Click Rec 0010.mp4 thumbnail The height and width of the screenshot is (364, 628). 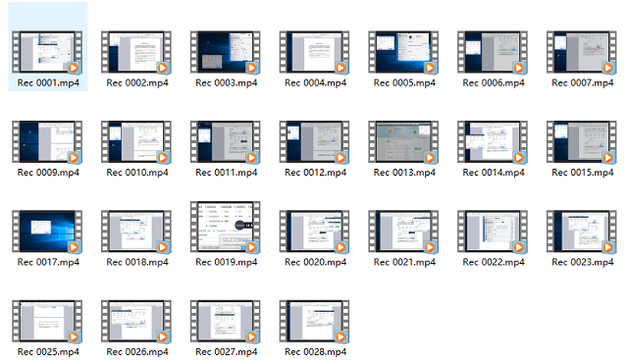point(136,141)
